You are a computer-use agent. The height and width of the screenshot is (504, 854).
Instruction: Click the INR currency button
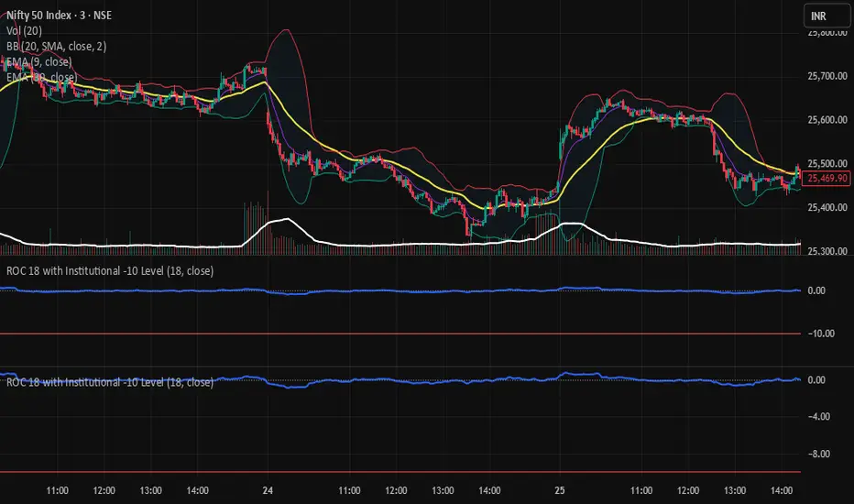(x=826, y=16)
